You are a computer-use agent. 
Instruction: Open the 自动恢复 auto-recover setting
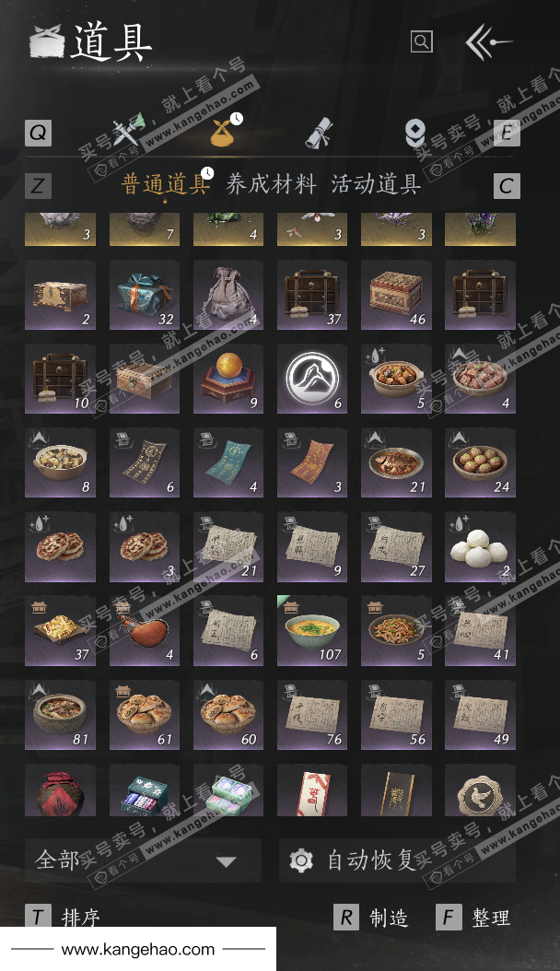tap(397, 860)
